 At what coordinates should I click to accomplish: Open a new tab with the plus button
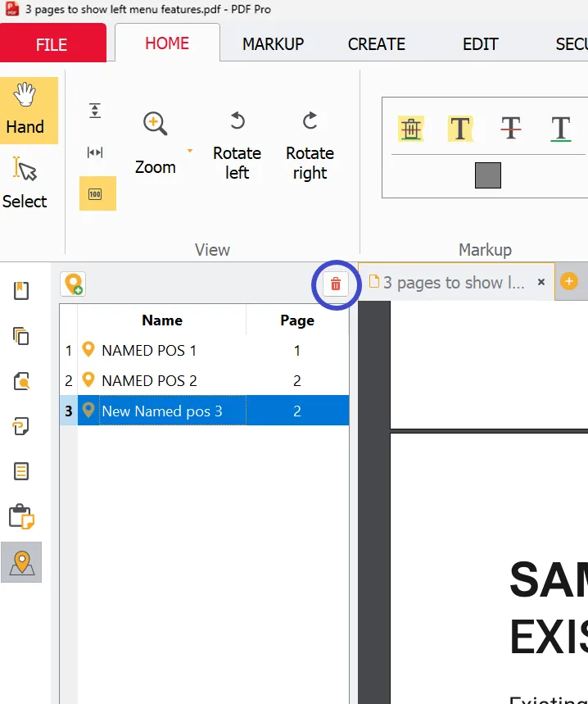coord(568,281)
